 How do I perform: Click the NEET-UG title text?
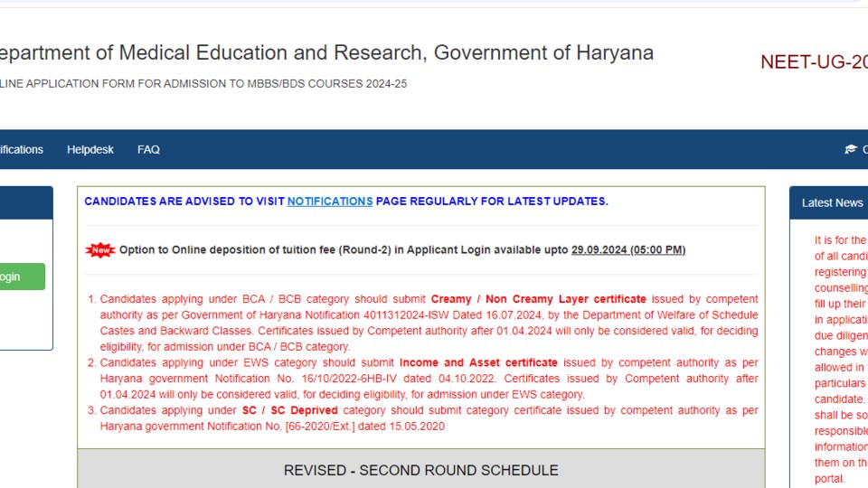point(814,62)
